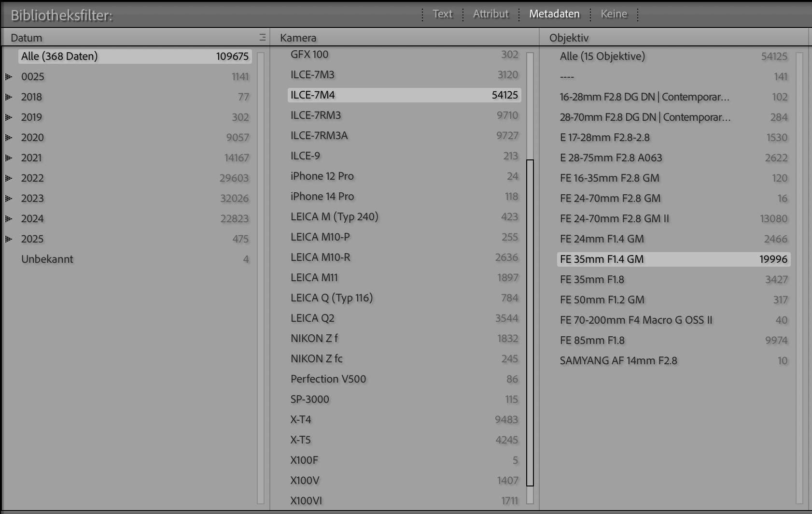Select ILCE-7M3 camera
Image resolution: width=812 pixels, height=514 pixels.
pos(405,74)
